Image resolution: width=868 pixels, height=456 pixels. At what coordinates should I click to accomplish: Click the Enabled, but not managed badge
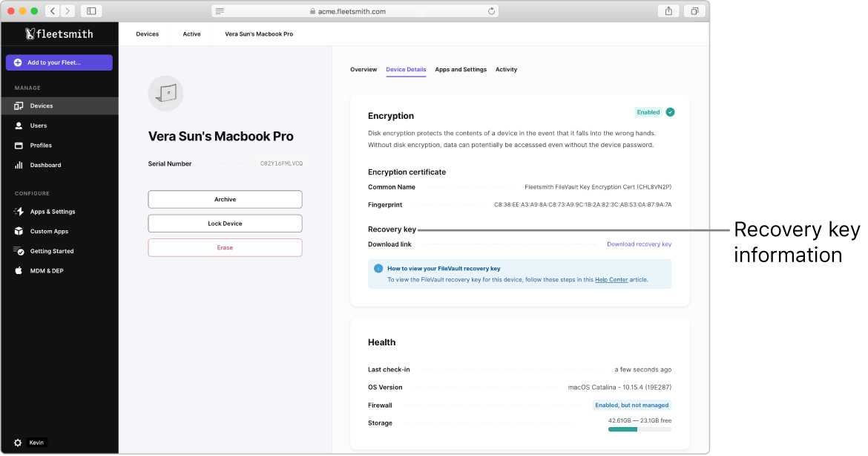click(x=632, y=405)
